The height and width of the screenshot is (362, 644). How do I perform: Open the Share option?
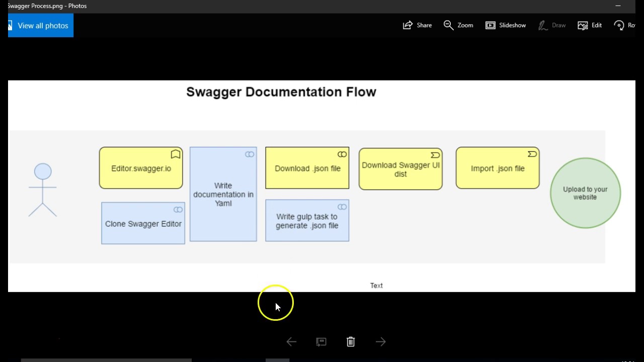(x=417, y=25)
